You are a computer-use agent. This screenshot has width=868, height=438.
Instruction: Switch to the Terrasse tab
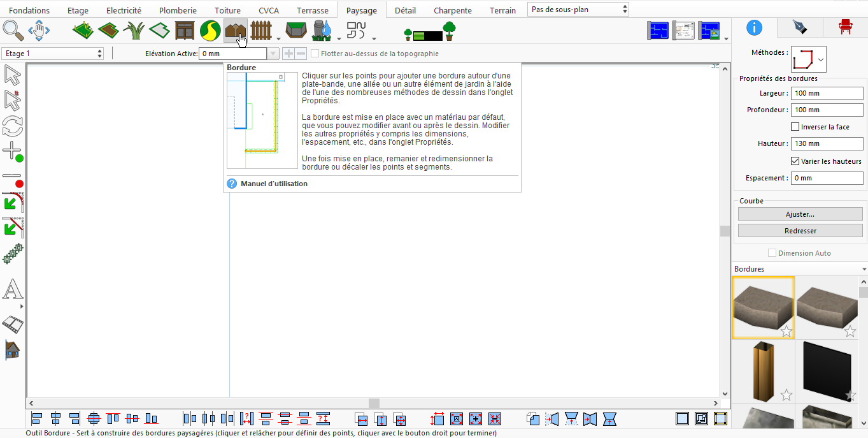pos(313,10)
